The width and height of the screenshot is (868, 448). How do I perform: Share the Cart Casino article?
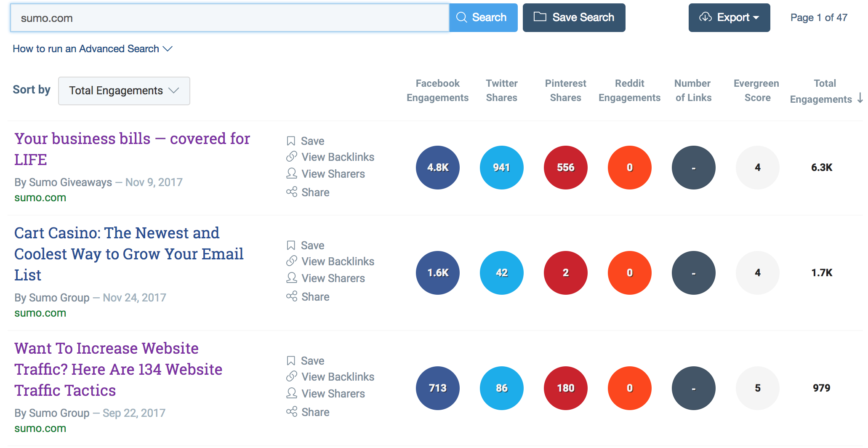click(308, 297)
